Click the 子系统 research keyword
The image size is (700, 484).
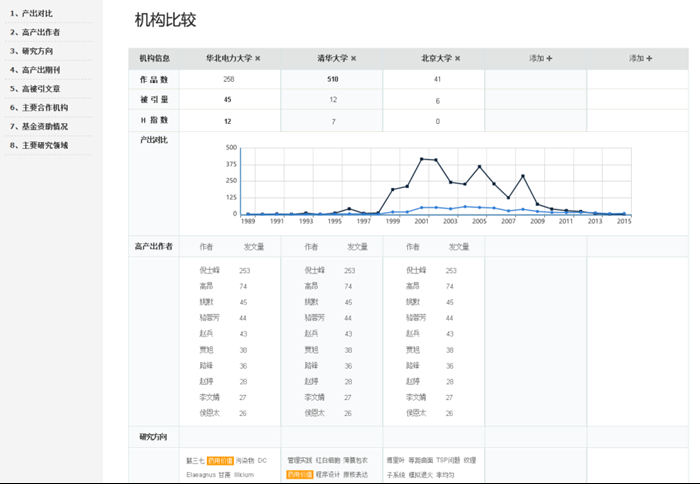396,475
